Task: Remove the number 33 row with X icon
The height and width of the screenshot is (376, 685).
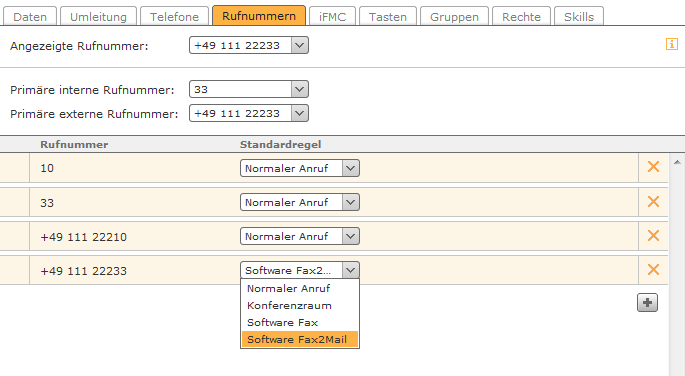Action: coord(653,201)
